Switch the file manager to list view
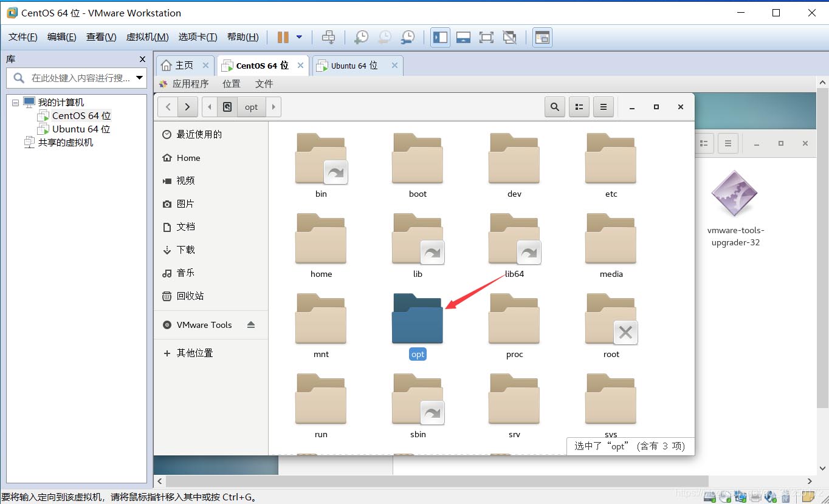829x504 pixels. pos(579,107)
